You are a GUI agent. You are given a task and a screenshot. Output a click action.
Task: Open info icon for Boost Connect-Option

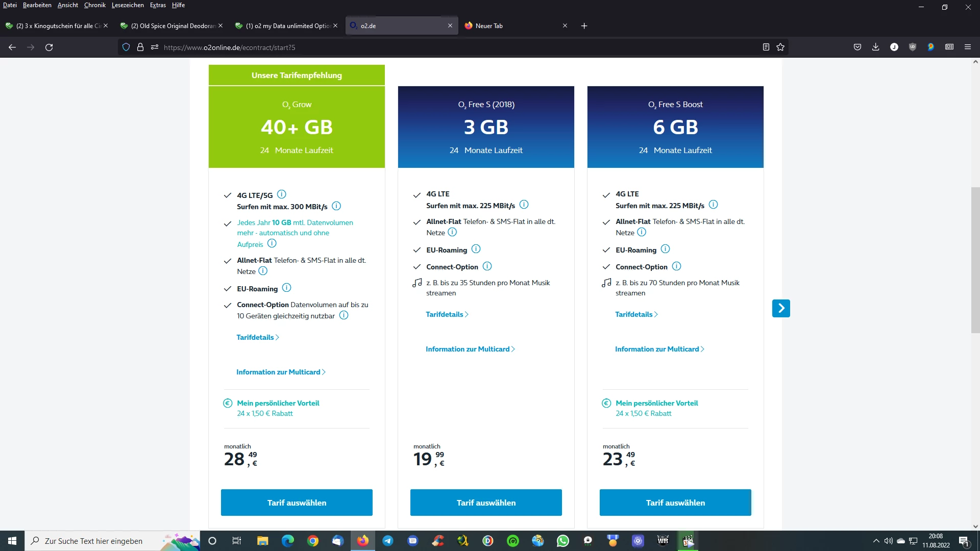[x=676, y=266]
